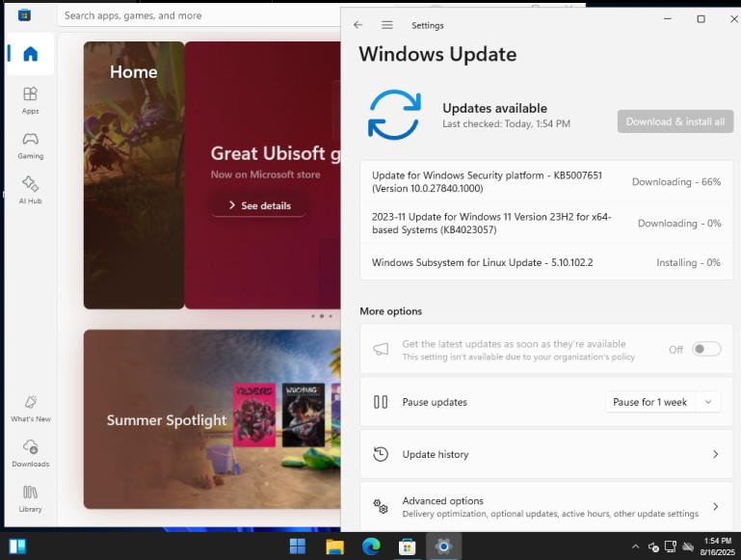
Task: Click Pause for 1 week button
Action: point(649,402)
